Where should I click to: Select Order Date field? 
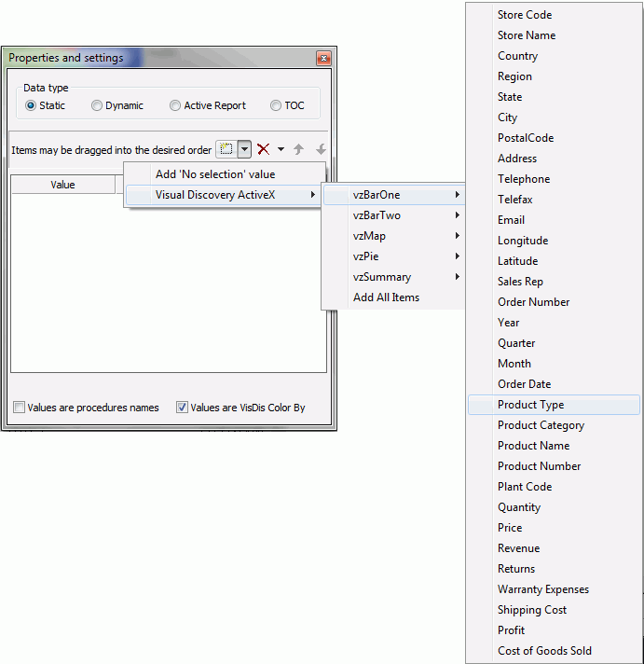coord(554,384)
